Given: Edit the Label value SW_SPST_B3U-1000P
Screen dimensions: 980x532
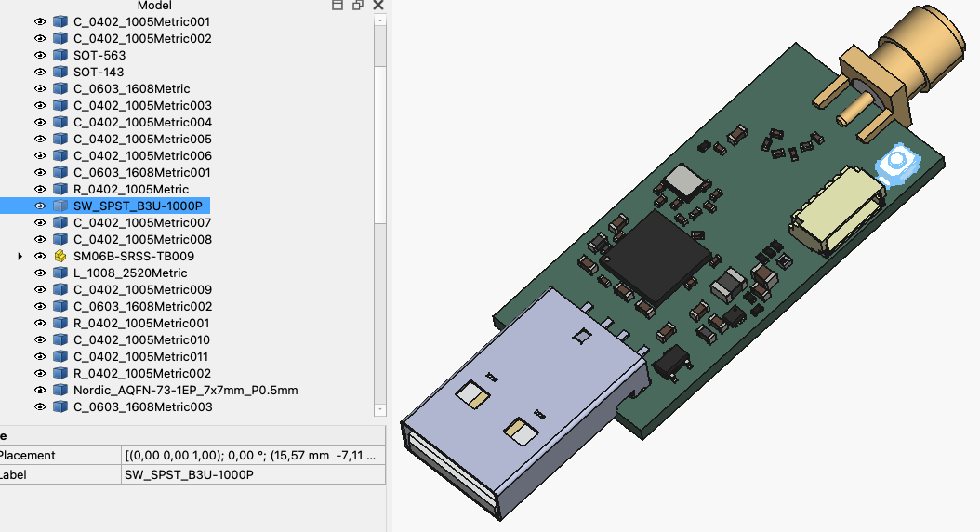Looking at the screenshot, I should click(253, 474).
